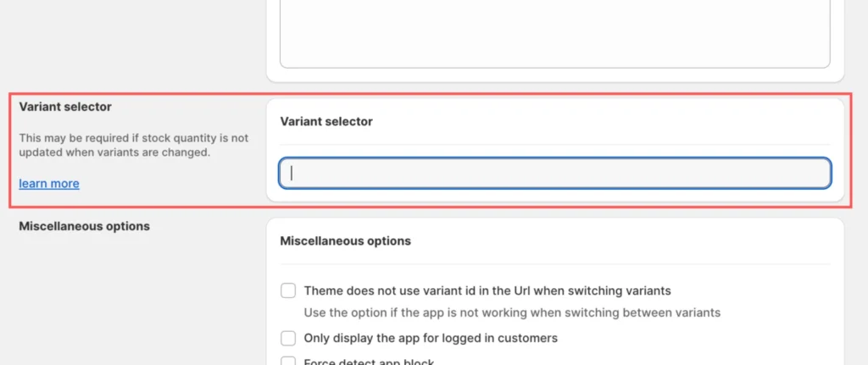Image resolution: width=868 pixels, height=365 pixels.
Task: Click the 'Theme does not use variant id' label
Action: click(x=487, y=290)
